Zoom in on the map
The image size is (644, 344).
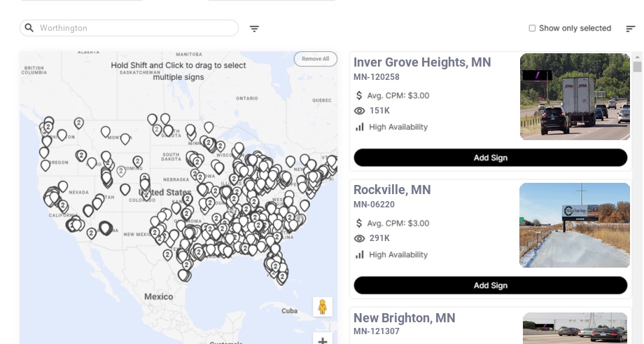(x=323, y=340)
